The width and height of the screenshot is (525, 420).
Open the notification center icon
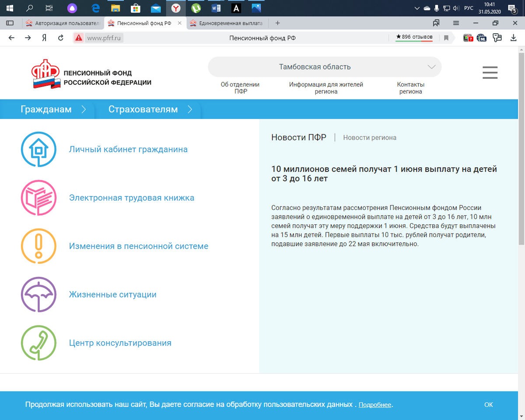click(x=513, y=8)
